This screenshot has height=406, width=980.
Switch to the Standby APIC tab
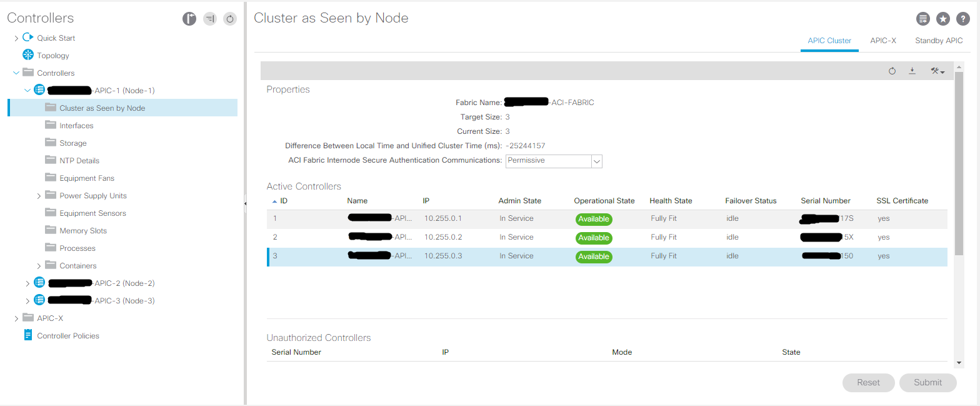click(939, 41)
